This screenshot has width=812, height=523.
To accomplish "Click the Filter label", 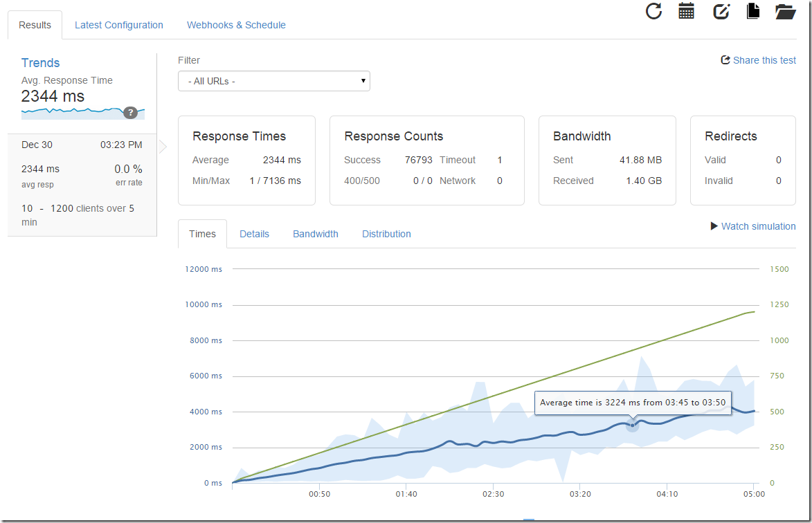I will (188, 60).
